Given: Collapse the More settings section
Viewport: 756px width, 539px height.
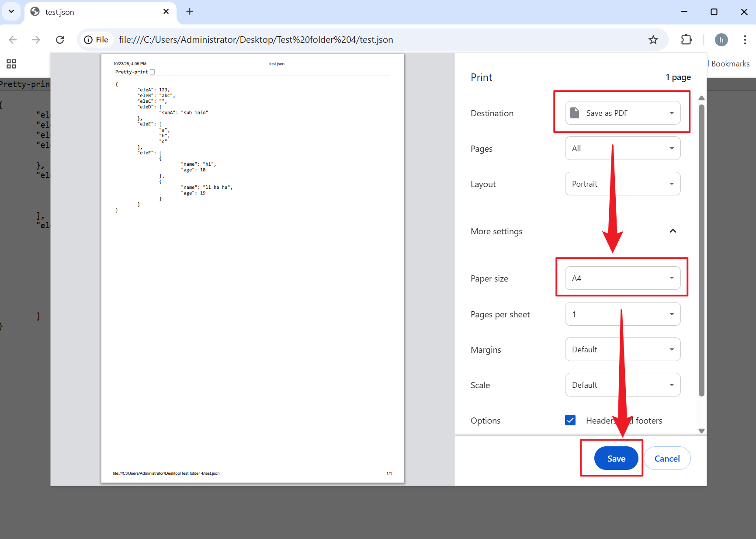Looking at the screenshot, I should [x=673, y=231].
